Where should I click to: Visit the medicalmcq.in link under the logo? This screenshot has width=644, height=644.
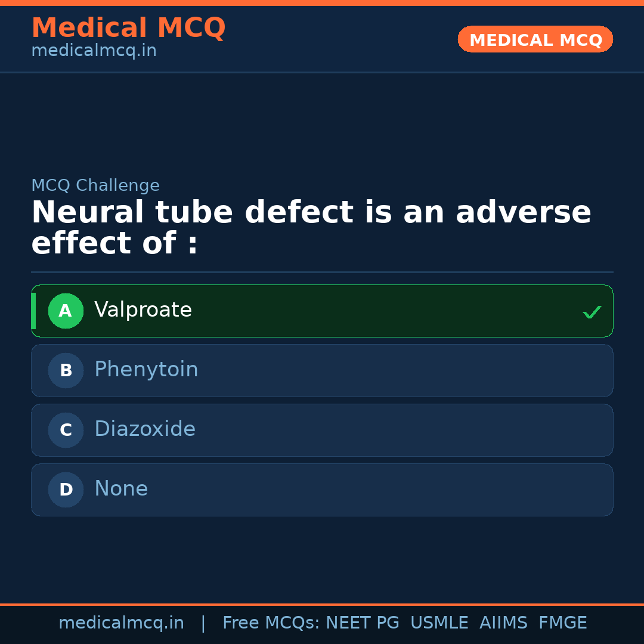click(94, 51)
